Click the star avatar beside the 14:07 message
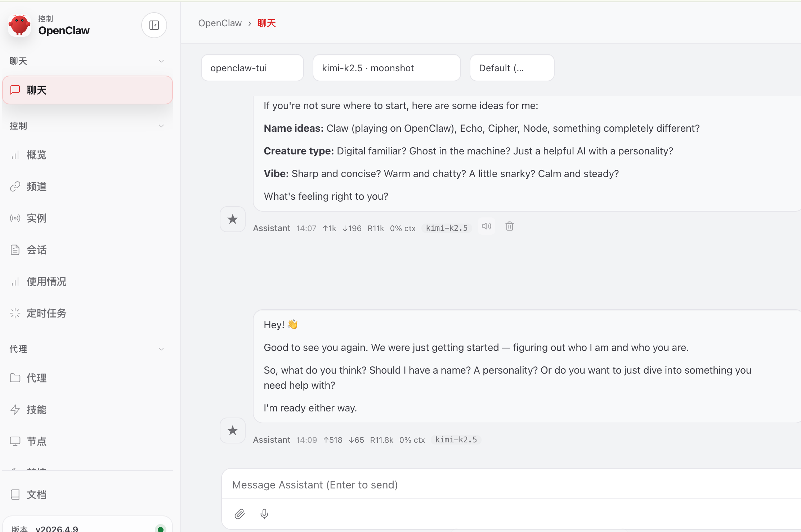 pos(233,219)
